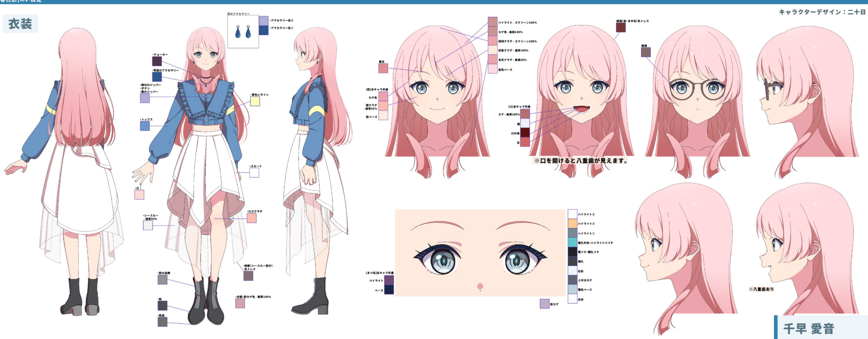Click the チョーカー (choker) color swatch
This screenshot has height=339, width=868.
(157, 61)
